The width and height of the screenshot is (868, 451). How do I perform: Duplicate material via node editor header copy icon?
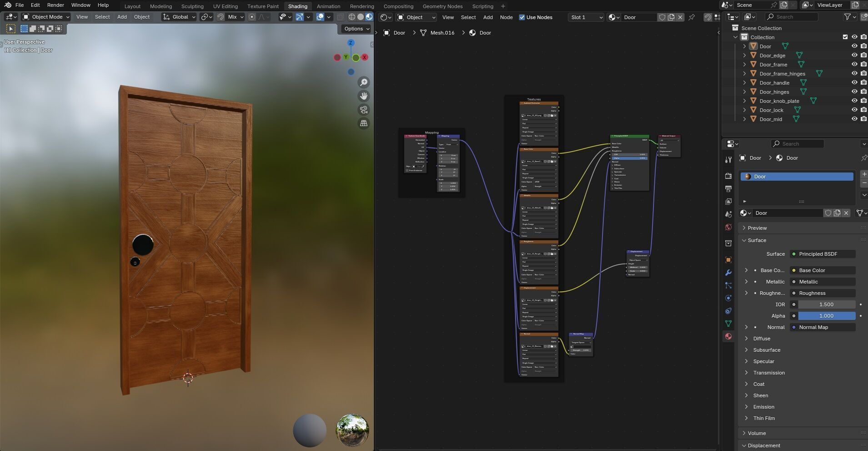pos(671,17)
